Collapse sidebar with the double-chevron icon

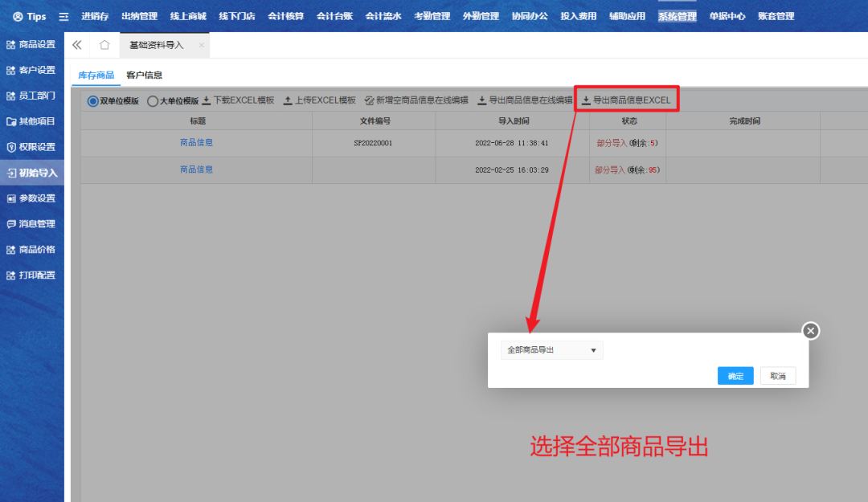point(77,45)
